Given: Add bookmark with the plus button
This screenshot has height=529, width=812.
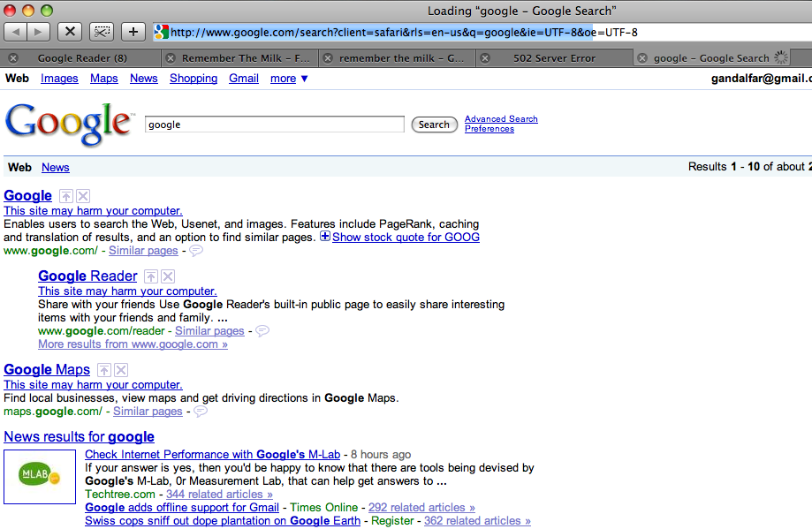Looking at the screenshot, I should pos(133,32).
